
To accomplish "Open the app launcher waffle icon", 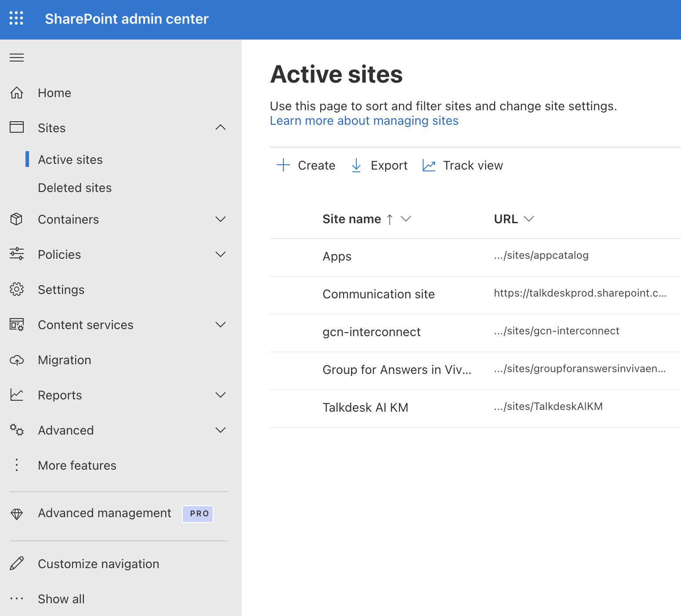I will coord(16,19).
